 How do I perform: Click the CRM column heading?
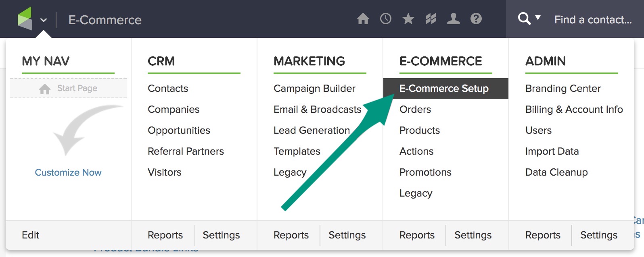161,61
